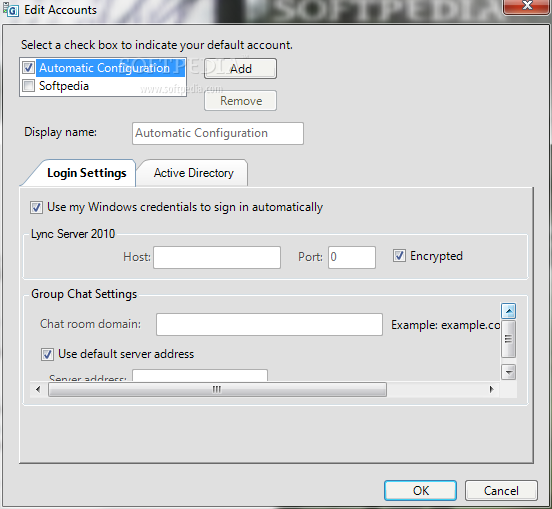Click the Cancel button
This screenshot has height=509, width=552.
click(x=501, y=490)
